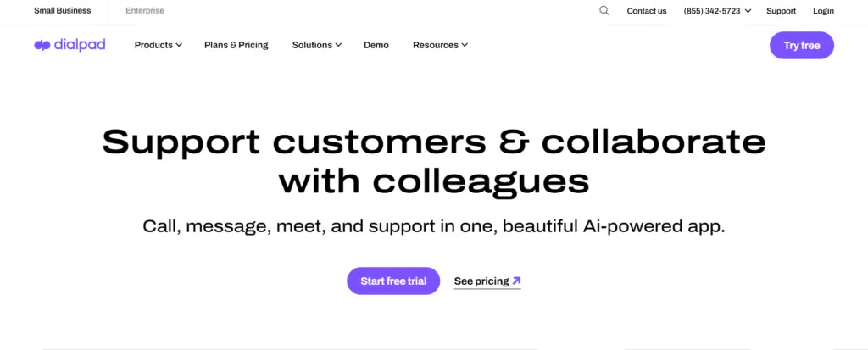
Task: Open the Resources dropdown chevron
Action: [x=465, y=46]
